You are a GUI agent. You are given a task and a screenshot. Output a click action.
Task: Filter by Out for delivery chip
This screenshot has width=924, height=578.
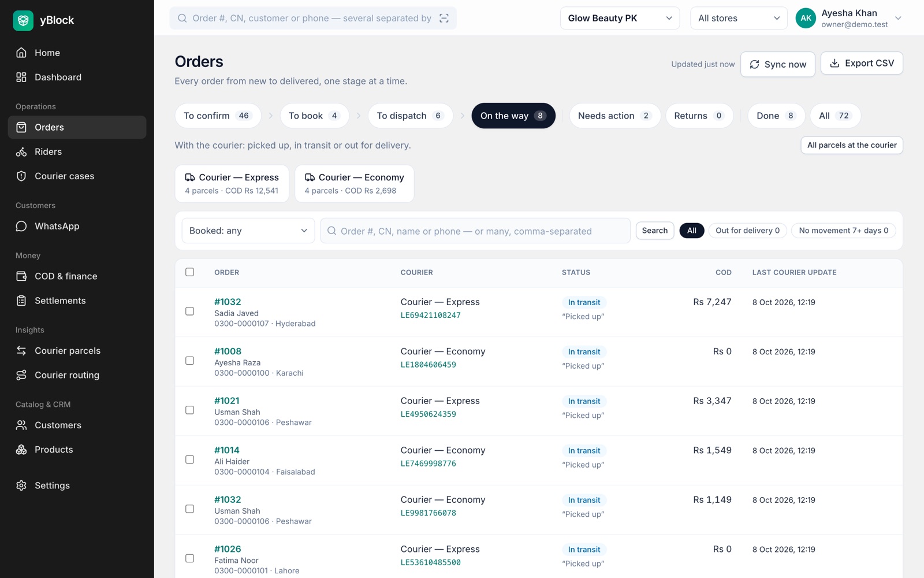747,231
